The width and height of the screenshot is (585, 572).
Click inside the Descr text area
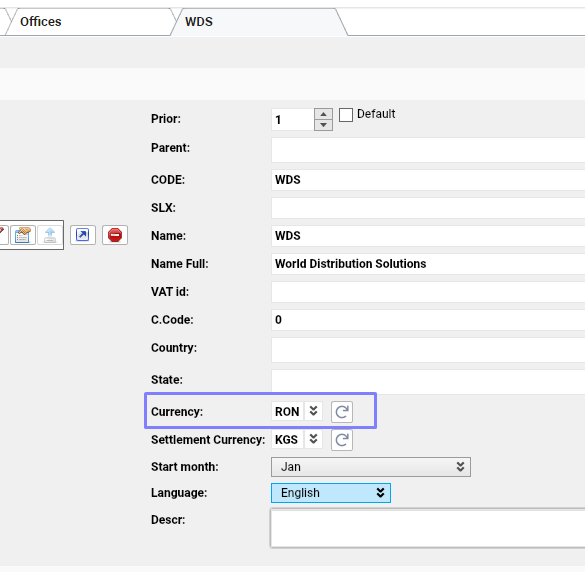coord(428,528)
